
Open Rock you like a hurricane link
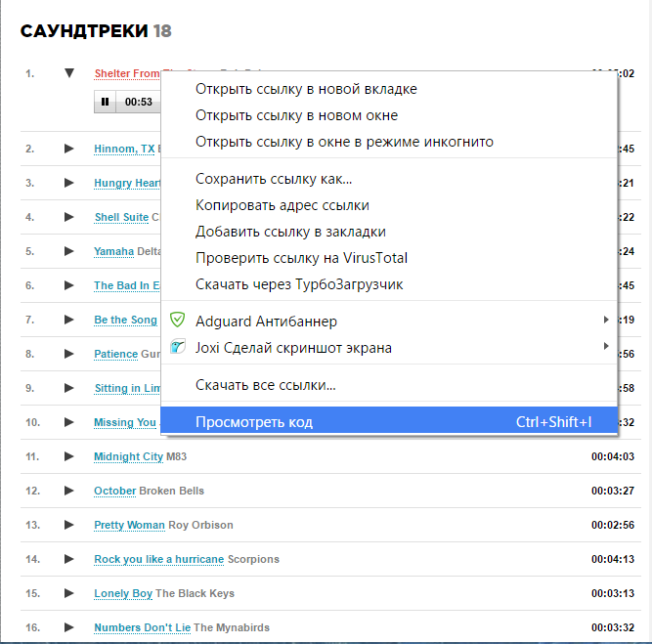(159, 559)
